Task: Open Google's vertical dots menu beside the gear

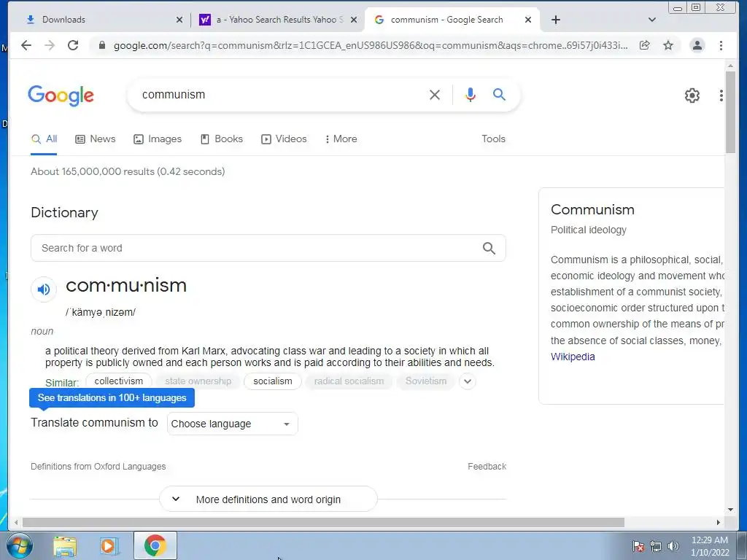Action: point(721,96)
